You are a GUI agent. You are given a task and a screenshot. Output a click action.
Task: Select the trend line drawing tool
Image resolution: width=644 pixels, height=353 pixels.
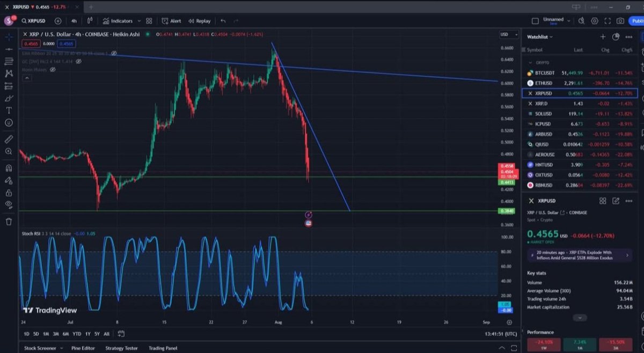pos(9,49)
